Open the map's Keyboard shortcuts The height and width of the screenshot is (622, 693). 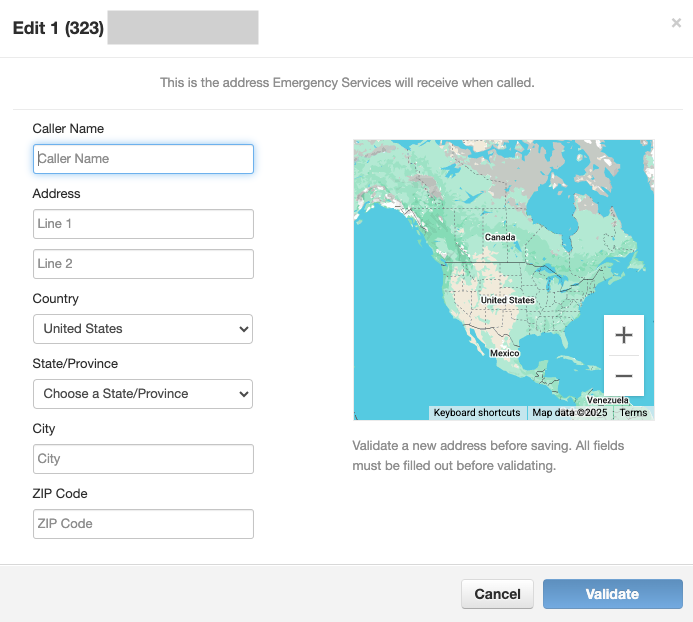(476, 413)
